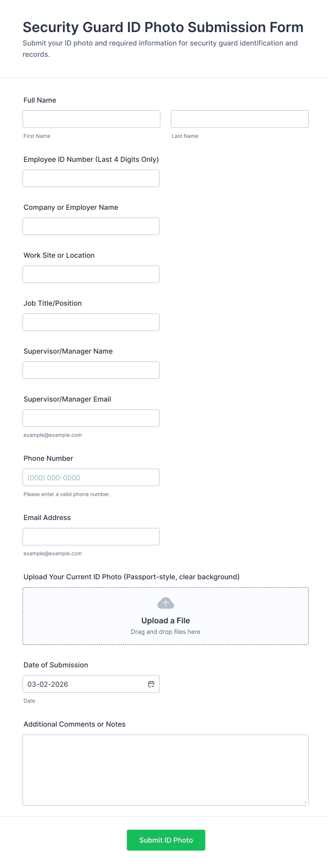Focus the Employee ID Number field
This screenshot has height=868, width=328.
[91, 178]
